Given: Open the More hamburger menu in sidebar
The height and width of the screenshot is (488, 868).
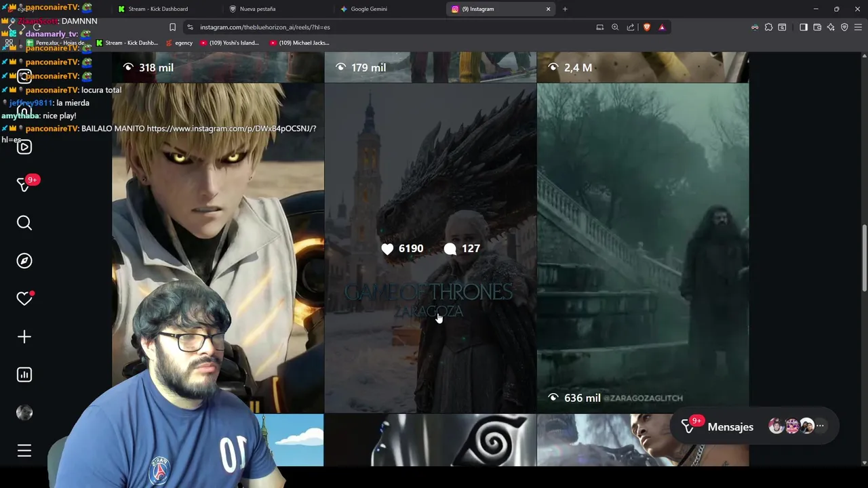Looking at the screenshot, I should [24, 451].
